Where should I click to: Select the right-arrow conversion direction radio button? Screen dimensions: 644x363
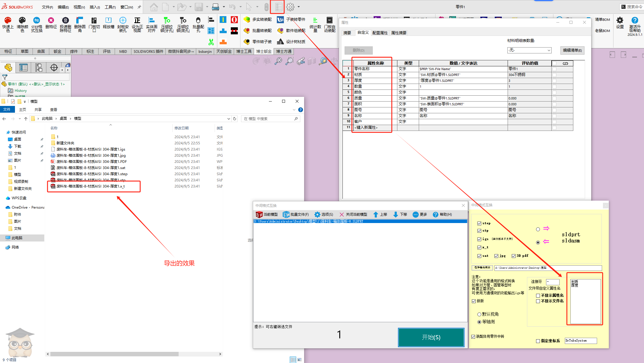pyautogui.click(x=538, y=229)
